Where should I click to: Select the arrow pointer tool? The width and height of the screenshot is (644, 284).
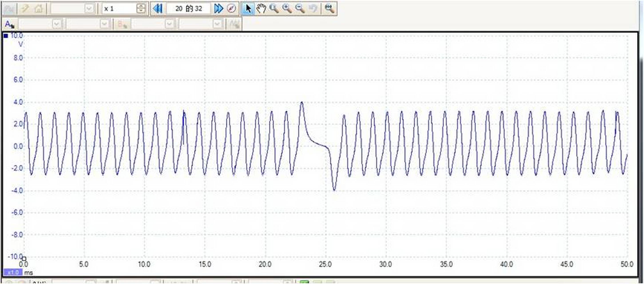pyautogui.click(x=248, y=9)
